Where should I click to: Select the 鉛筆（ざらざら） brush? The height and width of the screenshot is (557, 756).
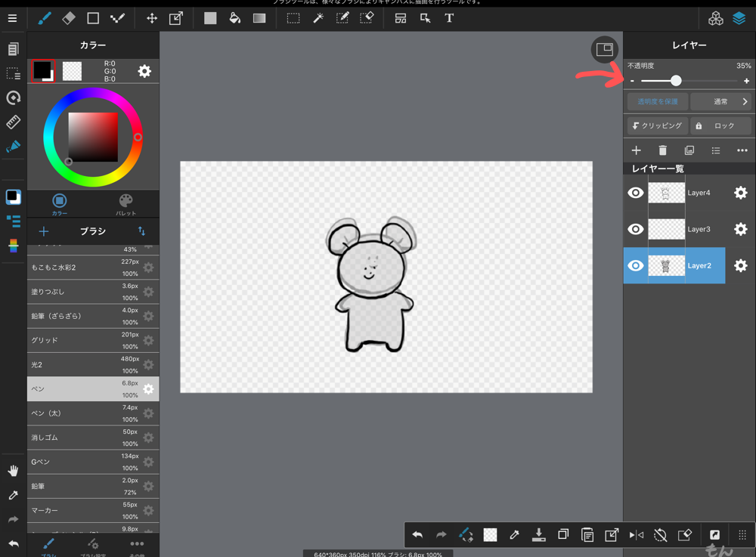(93, 316)
